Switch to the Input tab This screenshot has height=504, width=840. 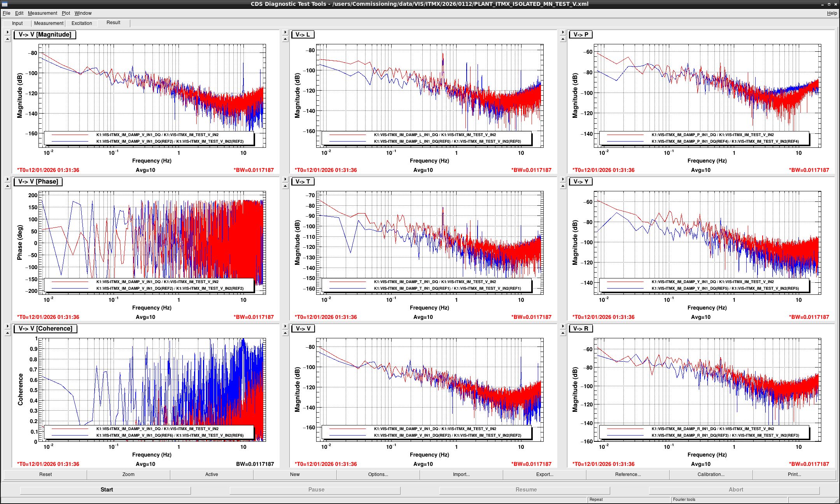click(17, 23)
